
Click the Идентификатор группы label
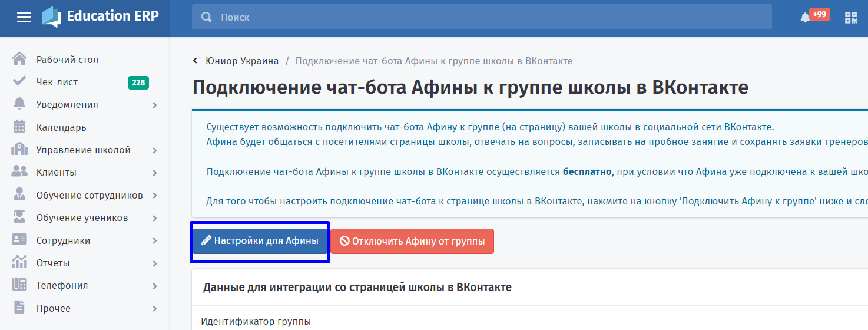[x=256, y=321]
